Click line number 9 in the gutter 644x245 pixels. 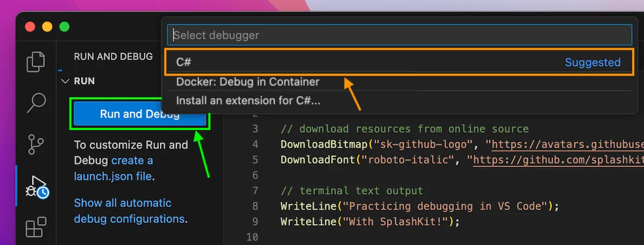click(255, 221)
